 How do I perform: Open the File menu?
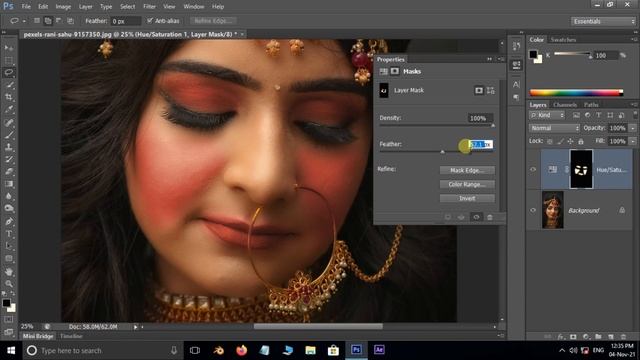point(26,7)
